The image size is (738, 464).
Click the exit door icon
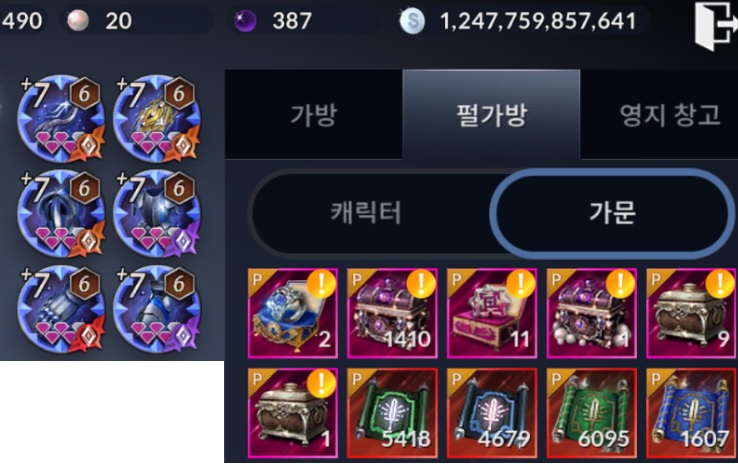pyautogui.click(x=716, y=25)
